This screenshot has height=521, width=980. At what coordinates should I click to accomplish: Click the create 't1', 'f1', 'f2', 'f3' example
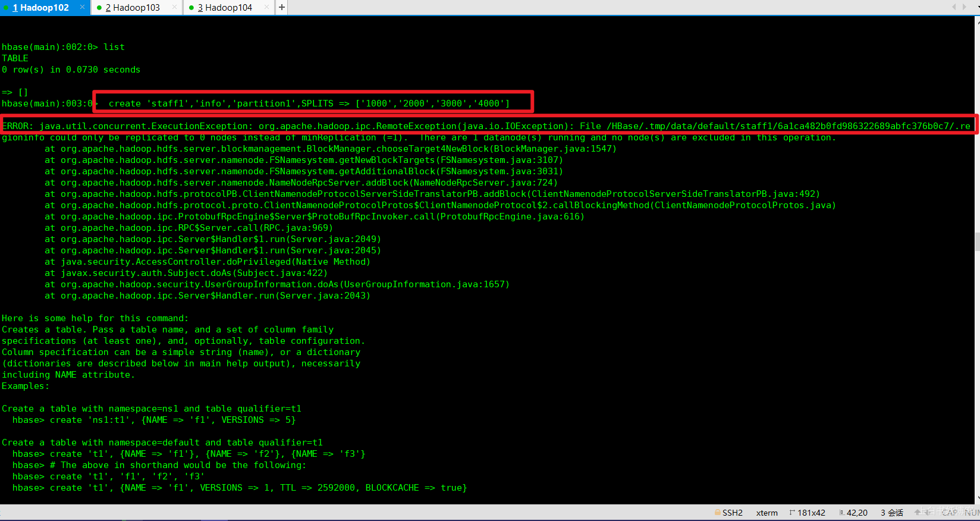[x=108, y=476]
